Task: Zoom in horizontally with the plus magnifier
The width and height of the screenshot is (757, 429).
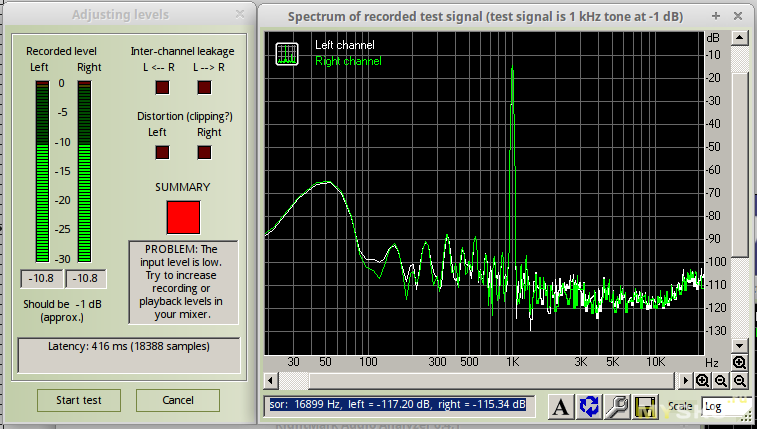Action: coord(702,381)
